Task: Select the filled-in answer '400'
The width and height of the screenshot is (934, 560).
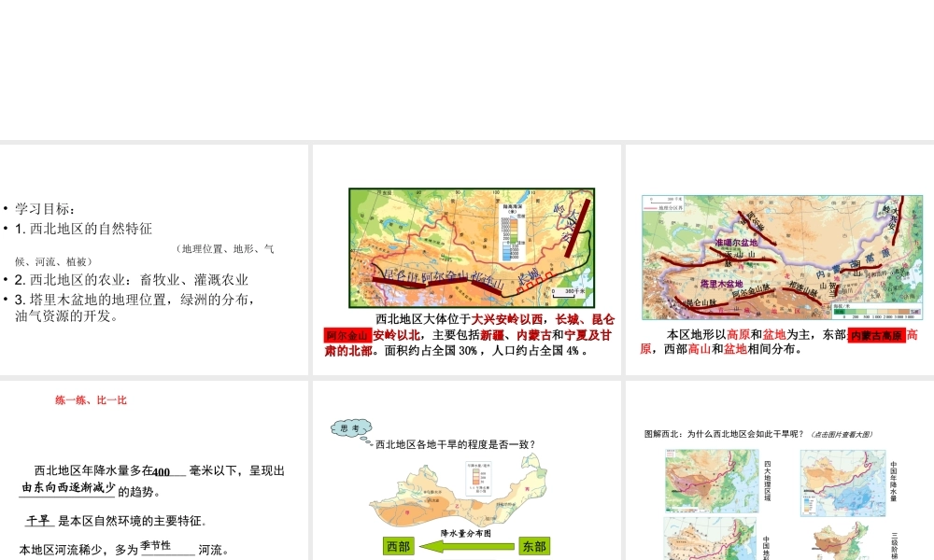Action: 161,472
